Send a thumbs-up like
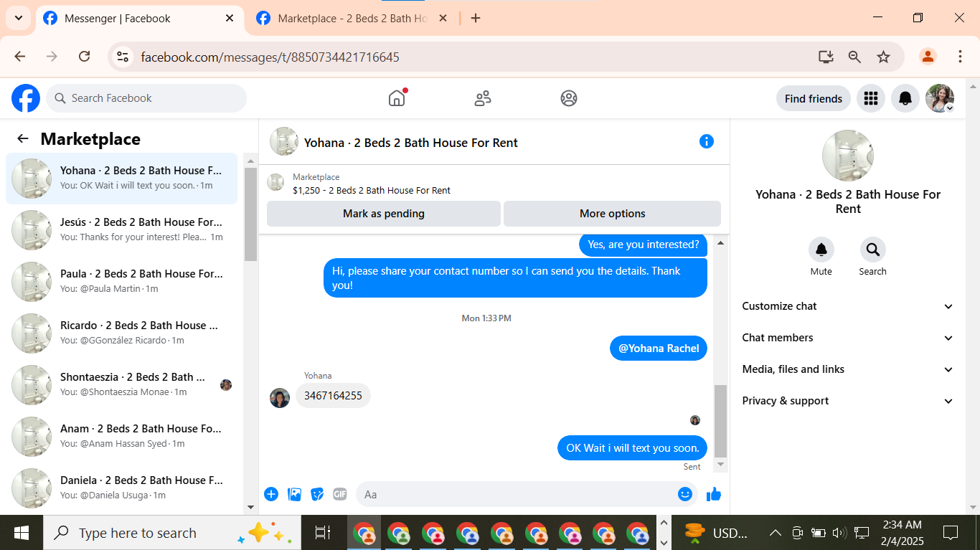The image size is (980, 550). tap(714, 494)
